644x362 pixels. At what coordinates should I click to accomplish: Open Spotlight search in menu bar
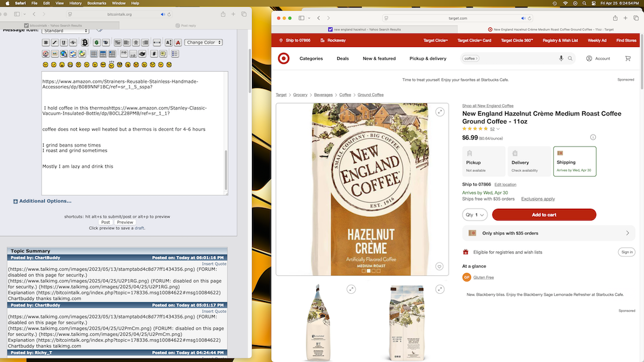[585, 3]
